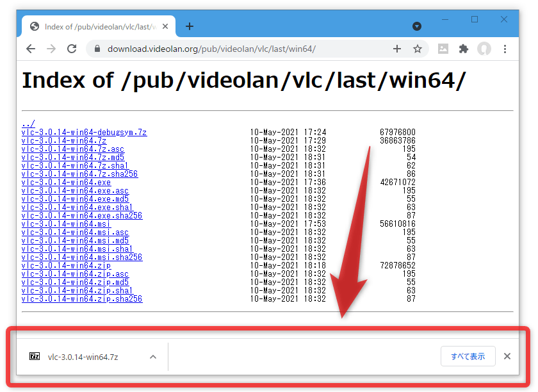Open vlc-3.0.14-win64.msi.sha1 link
The image size is (538, 392).
point(77,249)
